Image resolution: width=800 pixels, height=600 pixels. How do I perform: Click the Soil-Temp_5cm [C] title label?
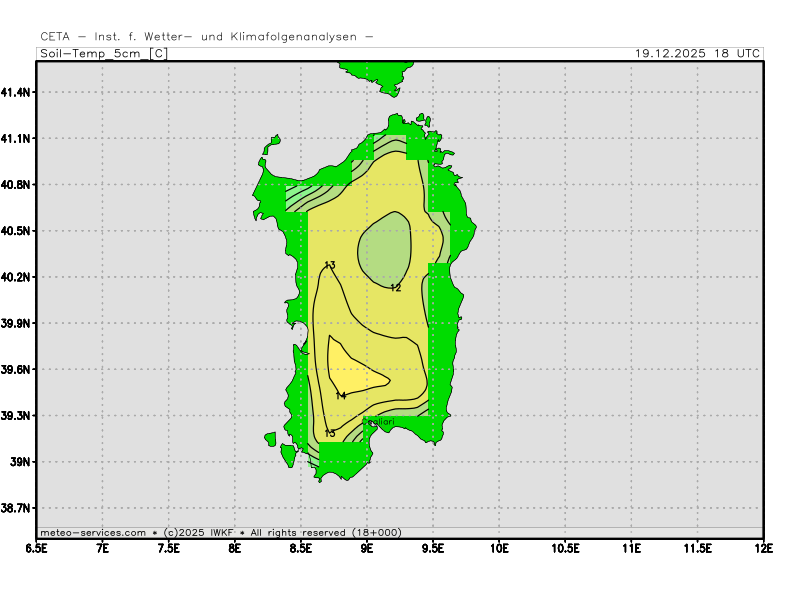pyautogui.click(x=103, y=53)
